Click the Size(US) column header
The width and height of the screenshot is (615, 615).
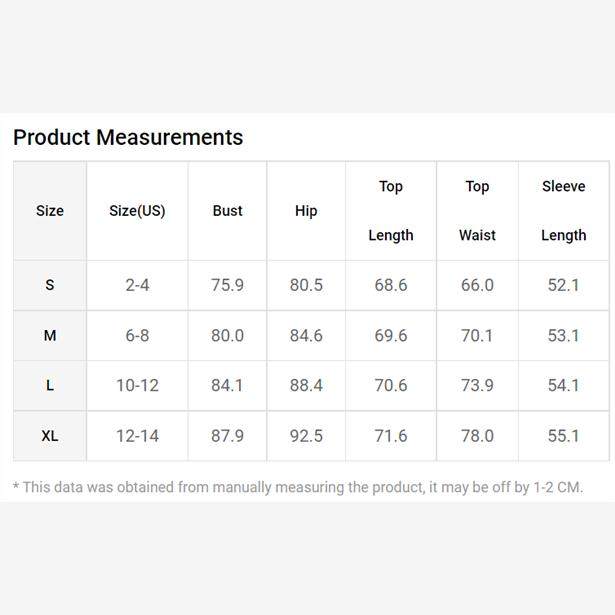click(x=137, y=211)
